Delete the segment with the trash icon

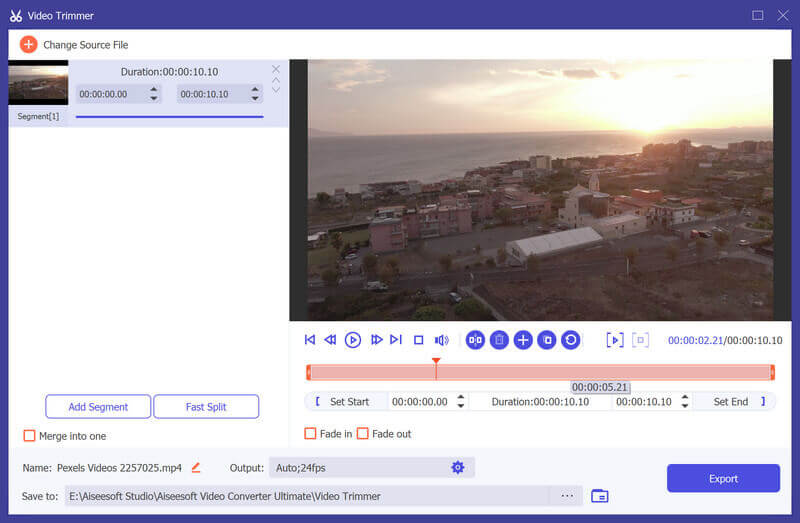click(499, 340)
